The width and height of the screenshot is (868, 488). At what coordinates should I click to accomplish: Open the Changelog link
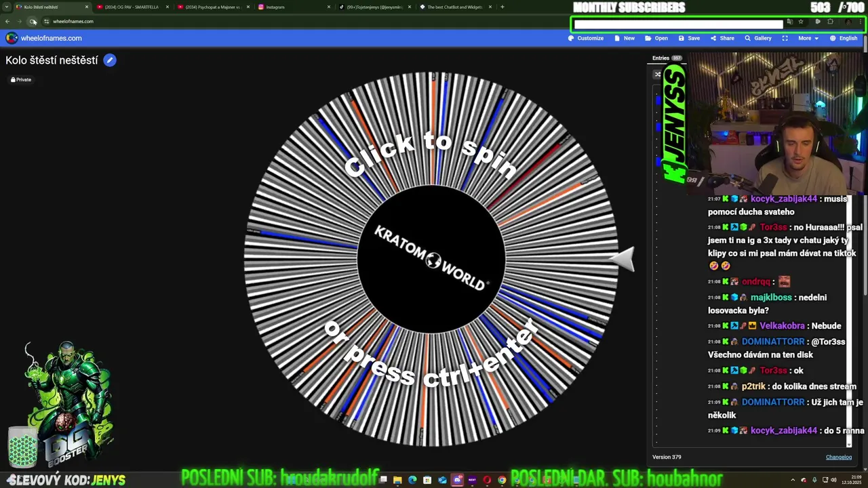coord(839,457)
